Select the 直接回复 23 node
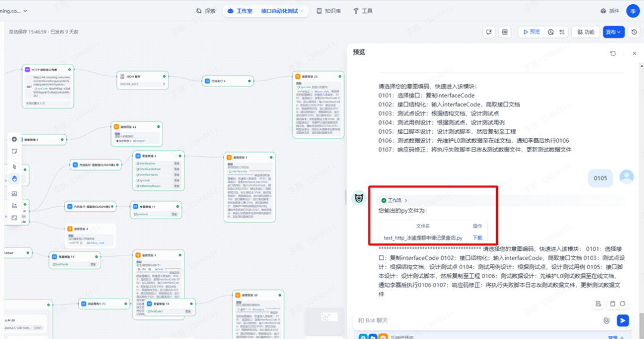The height and width of the screenshot is (339, 644). [318, 105]
